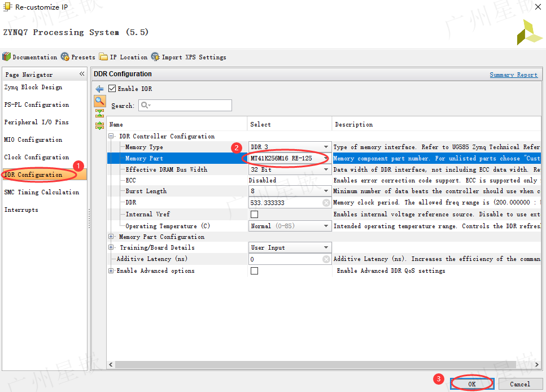The height and width of the screenshot is (392, 546).
Task: Open the Documentation book icon
Action: [7, 56]
